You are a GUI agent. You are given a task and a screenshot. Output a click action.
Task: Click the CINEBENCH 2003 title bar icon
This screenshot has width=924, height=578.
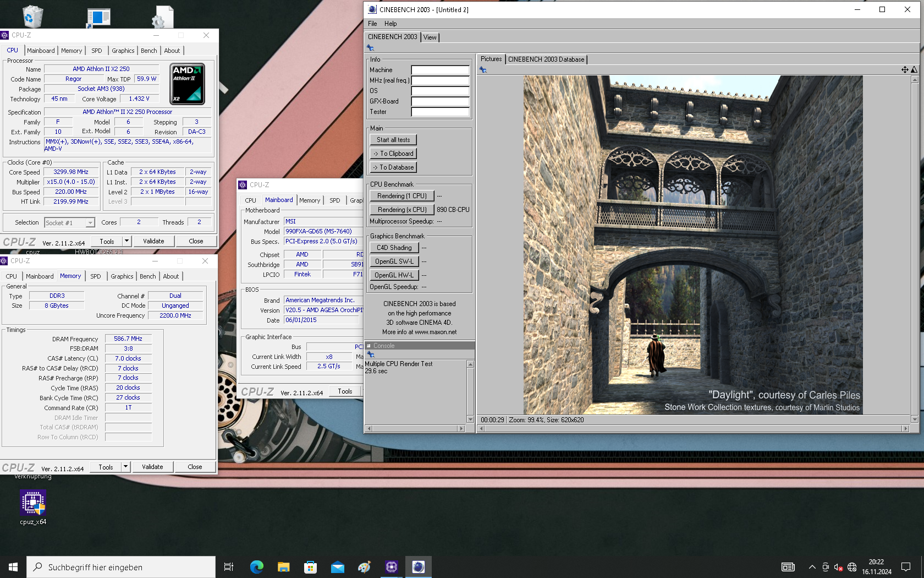(372, 9)
